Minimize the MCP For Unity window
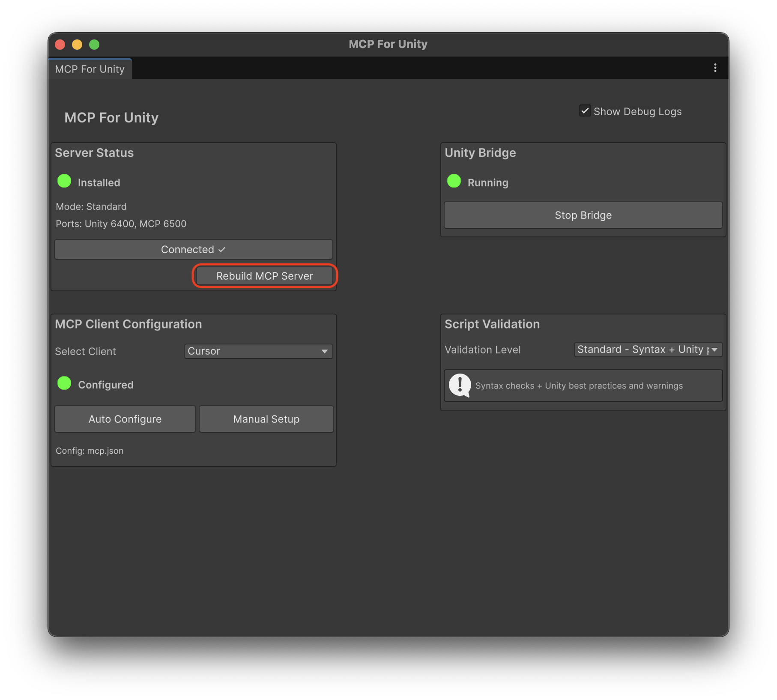Image resolution: width=777 pixels, height=700 pixels. pyautogui.click(x=77, y=44)
